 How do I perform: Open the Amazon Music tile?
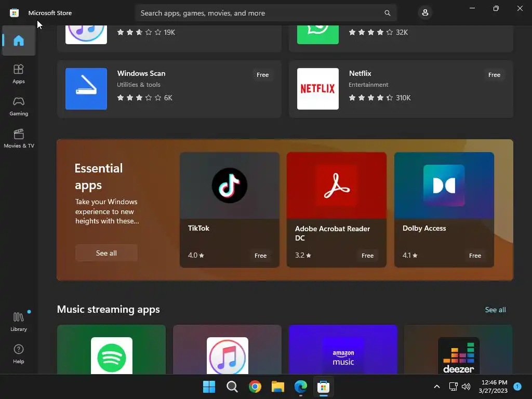coord(343,350)
